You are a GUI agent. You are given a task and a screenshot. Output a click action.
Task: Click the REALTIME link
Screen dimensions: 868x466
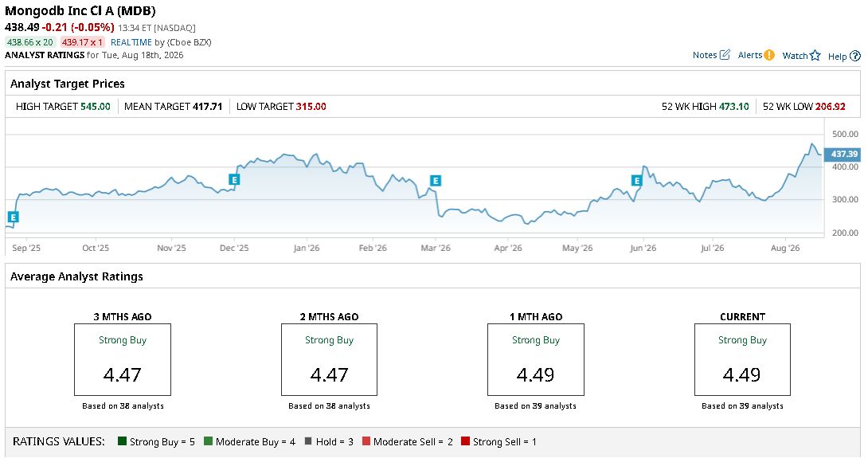tap(131, 42)
